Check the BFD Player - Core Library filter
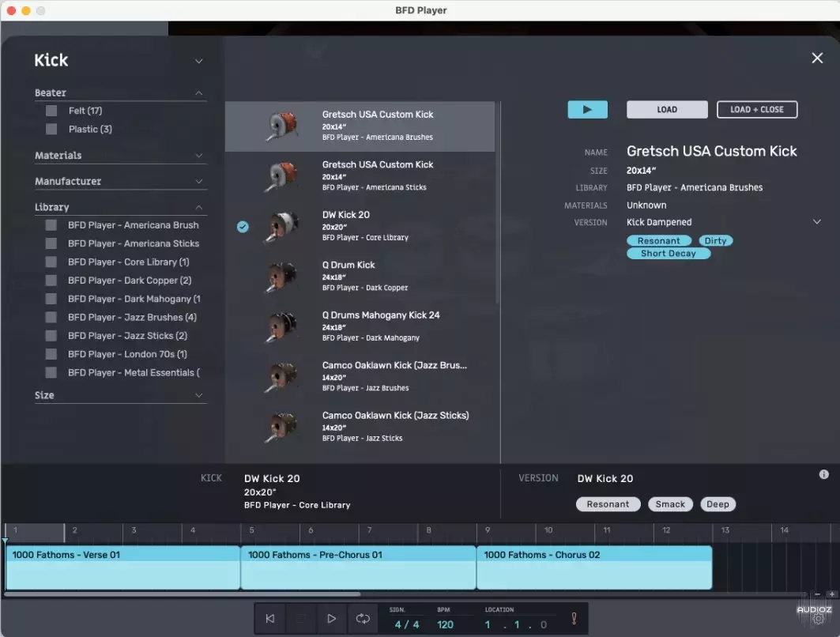 (x=51, y=262)
